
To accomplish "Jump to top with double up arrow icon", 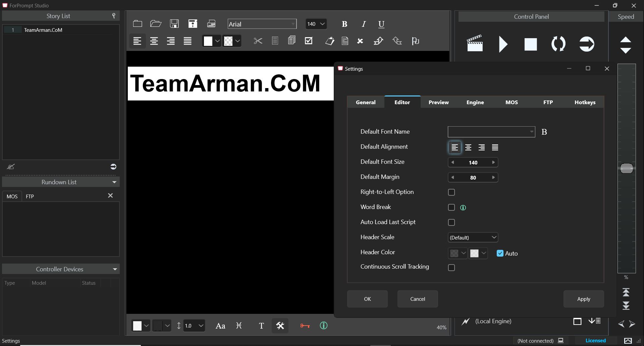I will (x=626, y=292).
